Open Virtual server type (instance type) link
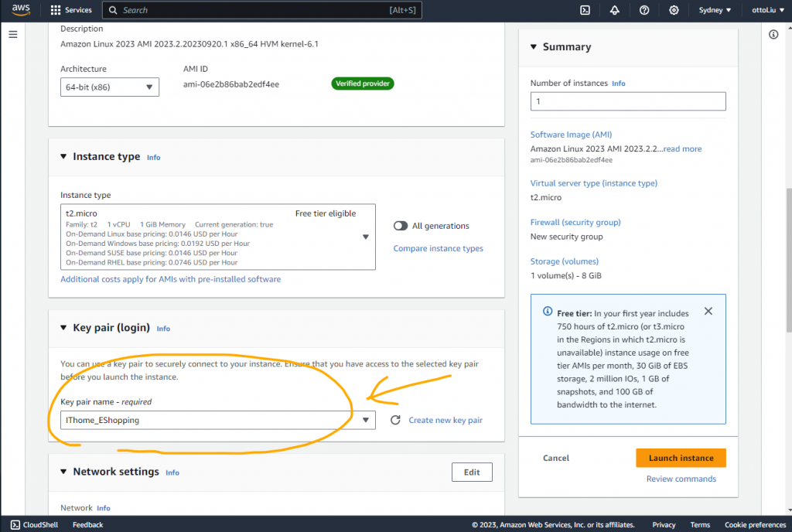The height and width of the screenshot is (532, 792). coord(593,183)
